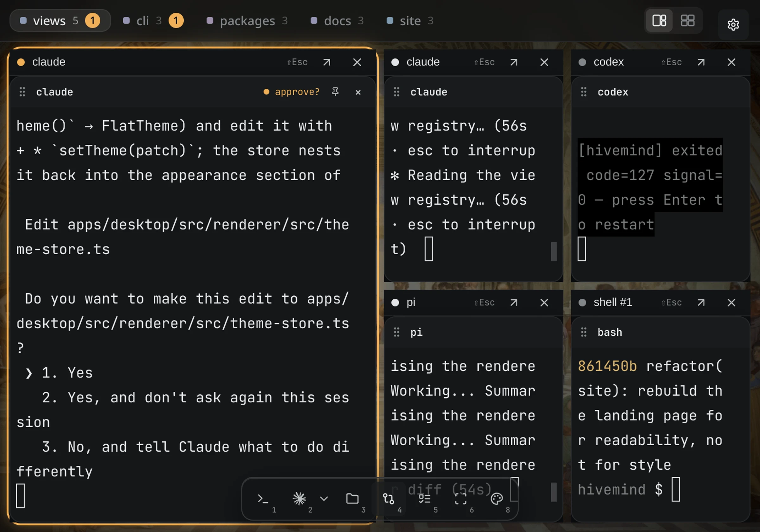This screenshot has width=760, height=532.
Task: Close the inner claude tab marked approve?
Action: [x=358, y=92]
